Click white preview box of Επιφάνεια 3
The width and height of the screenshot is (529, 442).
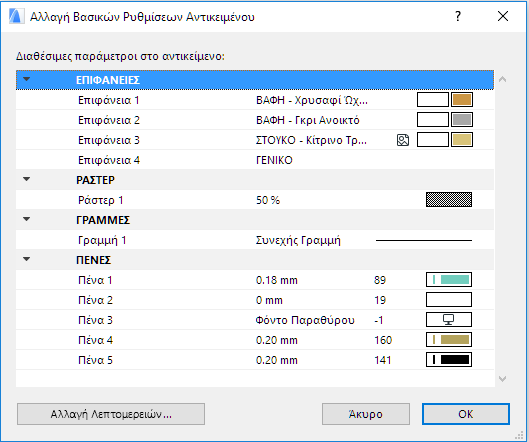click(x=433, y=140)
